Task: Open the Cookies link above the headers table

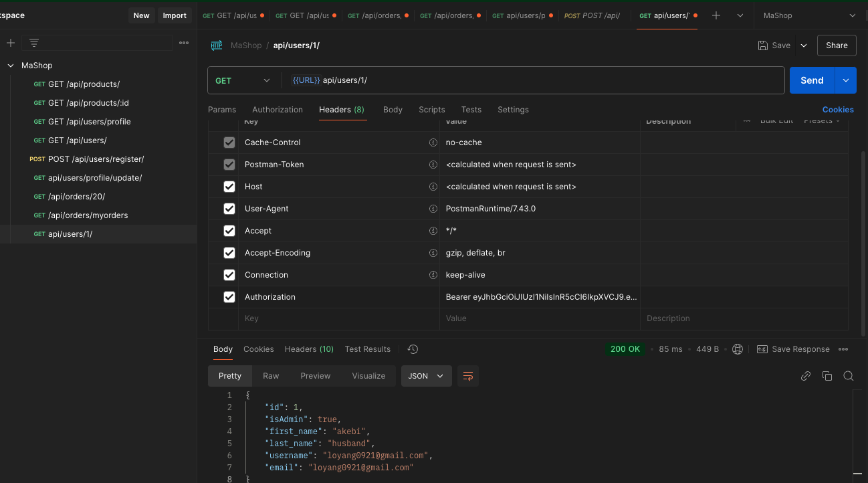Action: click(838, 109)
